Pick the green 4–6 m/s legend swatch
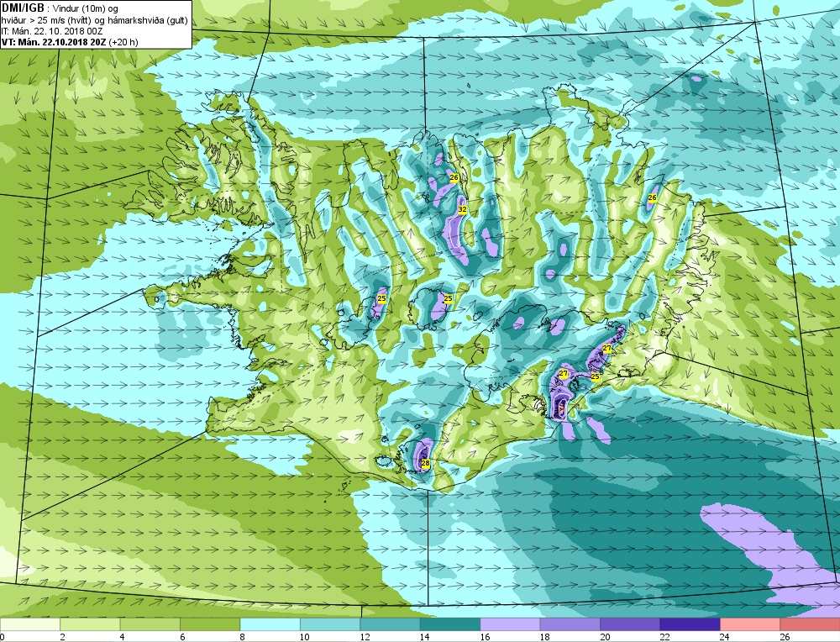 pos(150,624)
